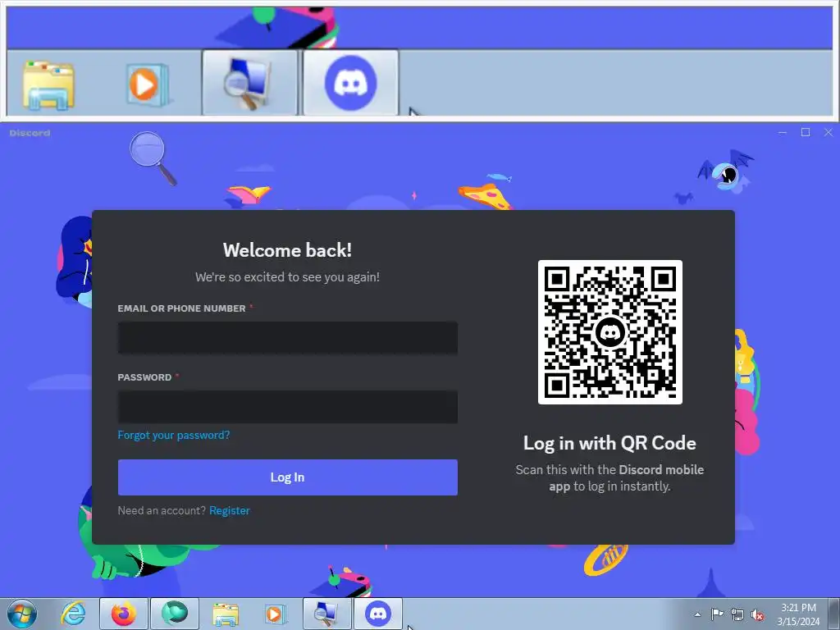Select the Magnifier app in the taskbar
840x630 pixels.
[x=326, y=614]
